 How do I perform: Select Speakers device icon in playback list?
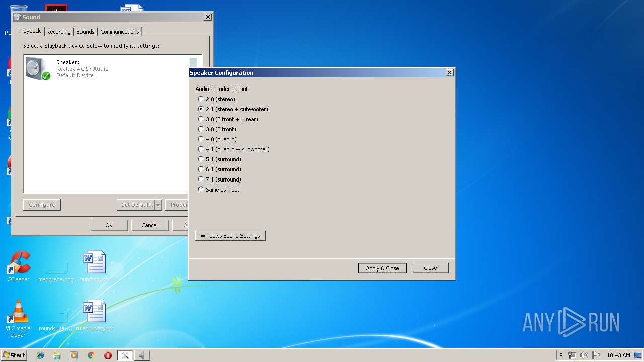point(38,69)
